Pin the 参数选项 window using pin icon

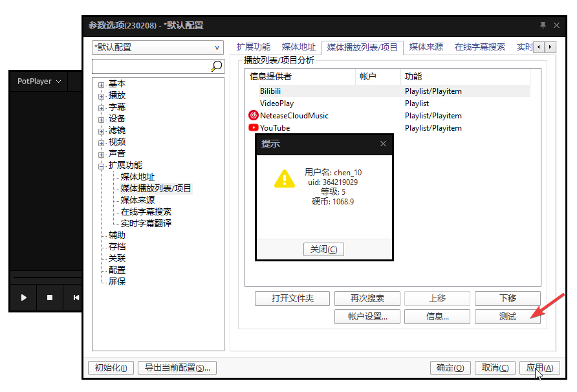(x=544, y=25)
